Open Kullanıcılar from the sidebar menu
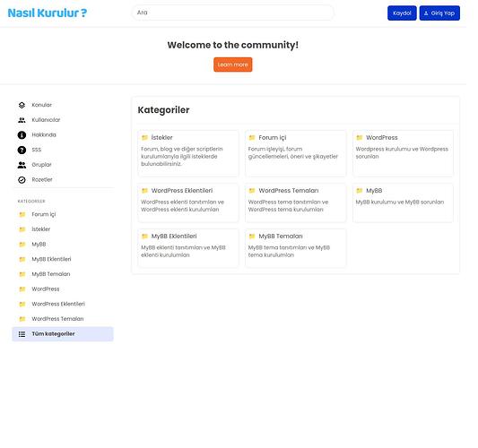478x448 pixels. 63,120
